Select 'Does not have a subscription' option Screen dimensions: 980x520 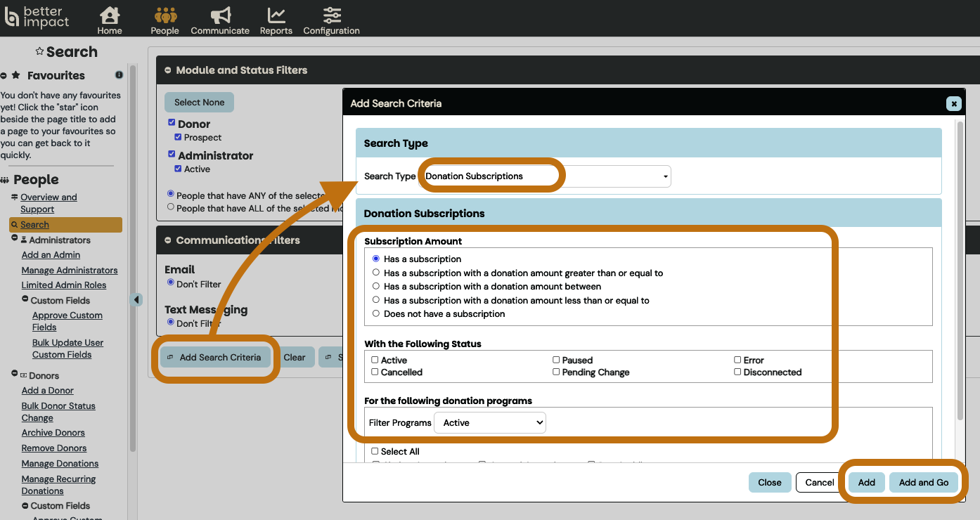pos(376,314)
